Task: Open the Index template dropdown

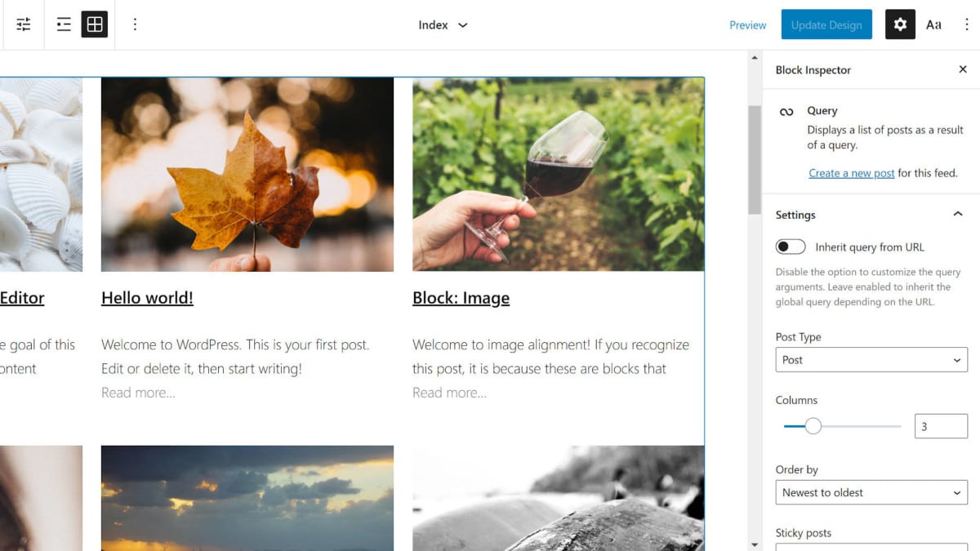Action: tap(443, 24)
